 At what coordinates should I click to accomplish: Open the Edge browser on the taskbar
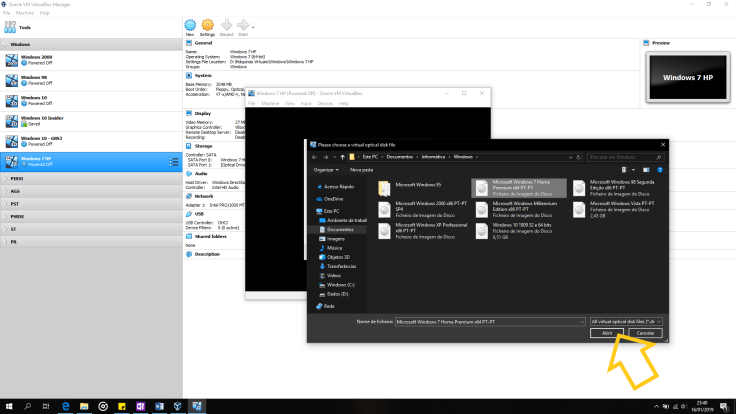(63, 406)
